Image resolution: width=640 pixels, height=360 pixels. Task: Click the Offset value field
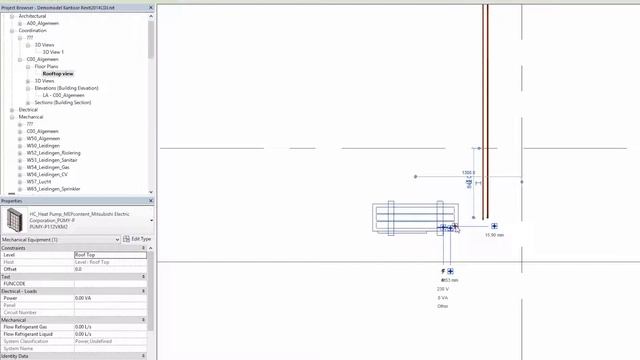110,269
